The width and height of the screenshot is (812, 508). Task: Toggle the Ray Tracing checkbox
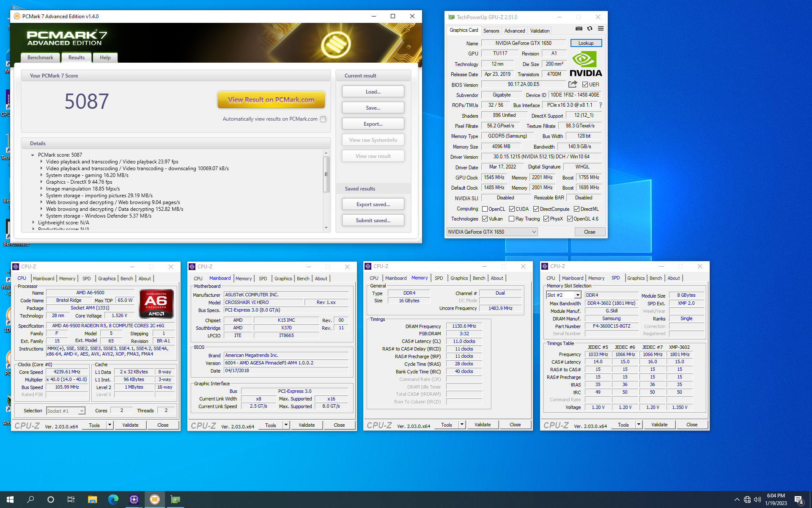[511, 219]
